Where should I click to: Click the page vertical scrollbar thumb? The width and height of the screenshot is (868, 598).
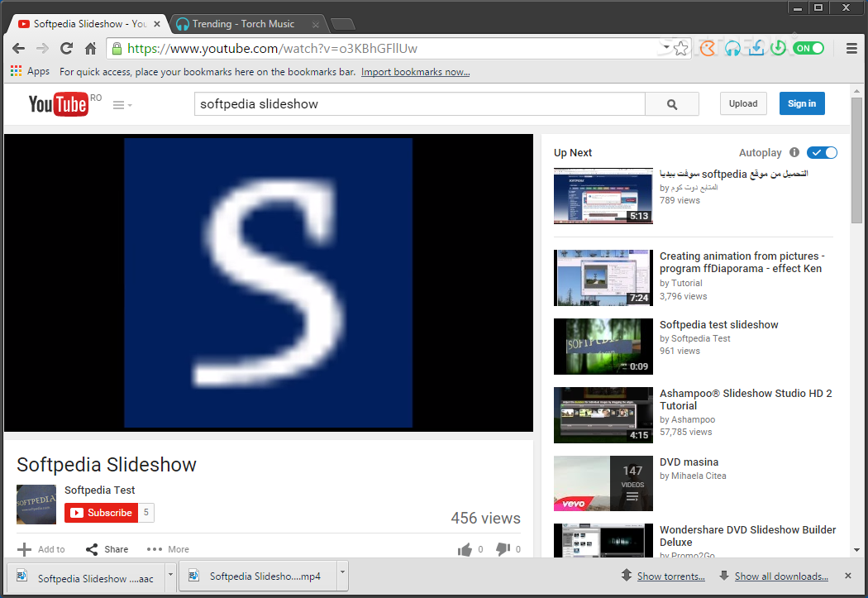tap(856, 160)
